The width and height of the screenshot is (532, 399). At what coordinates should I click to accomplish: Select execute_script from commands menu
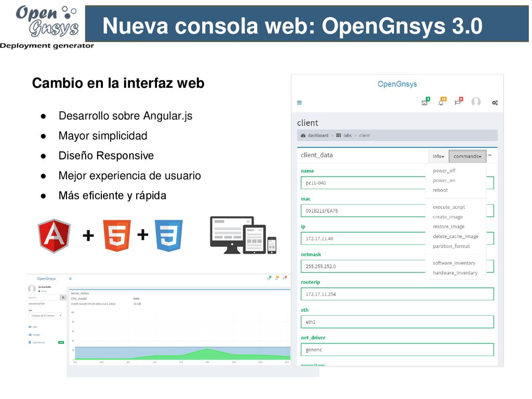tap(449, 207)
